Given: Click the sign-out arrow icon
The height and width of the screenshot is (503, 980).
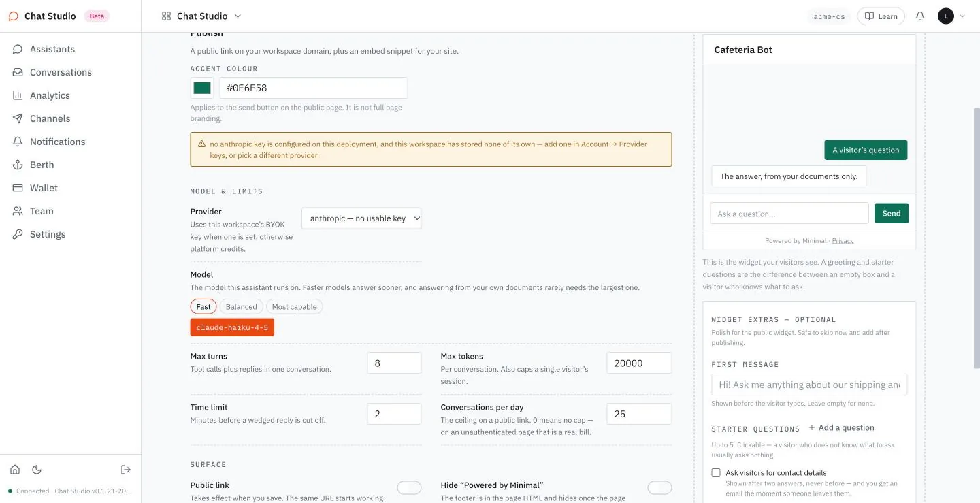Looking at the screenshot, I should click(x=126, y=470).
